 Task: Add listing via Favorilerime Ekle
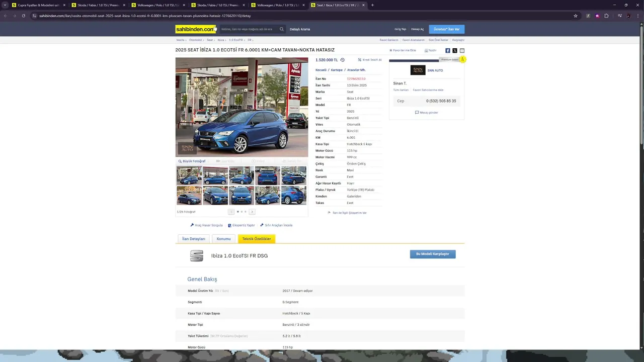click(403, 50)
